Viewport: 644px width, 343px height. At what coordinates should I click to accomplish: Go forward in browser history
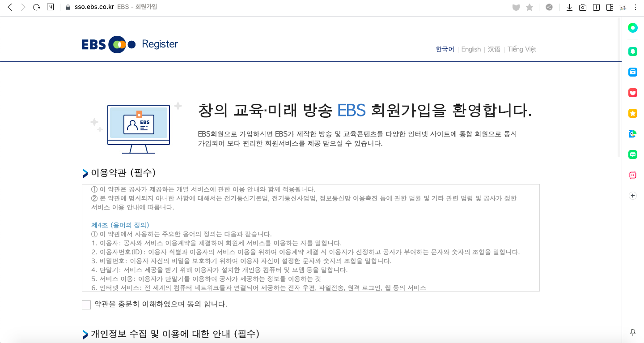pyautogui.click(x=23, y=7)
